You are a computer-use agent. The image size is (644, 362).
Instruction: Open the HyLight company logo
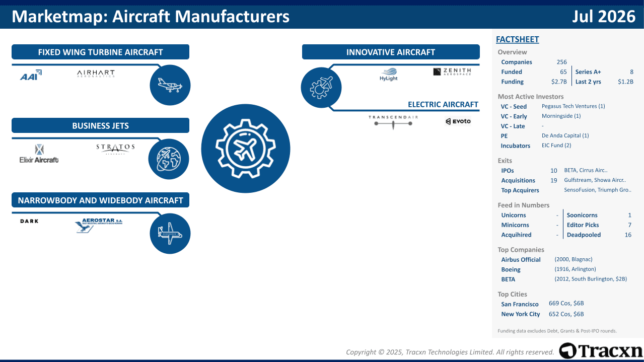389,75
